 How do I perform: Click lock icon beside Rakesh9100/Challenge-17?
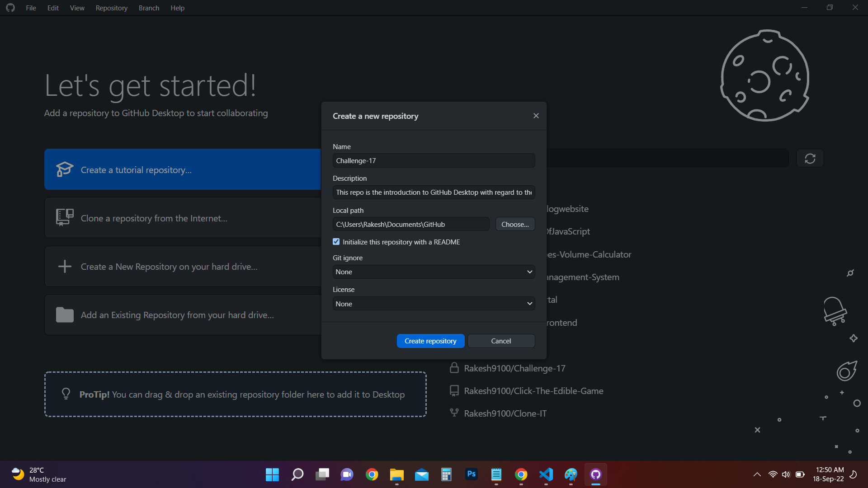(x=454, y=368)
